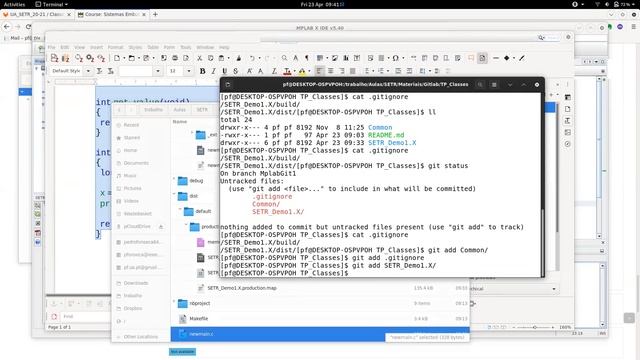Open the Format menu in Writer
Viewport: 640px width, 360px height.
tap(116, 47)
